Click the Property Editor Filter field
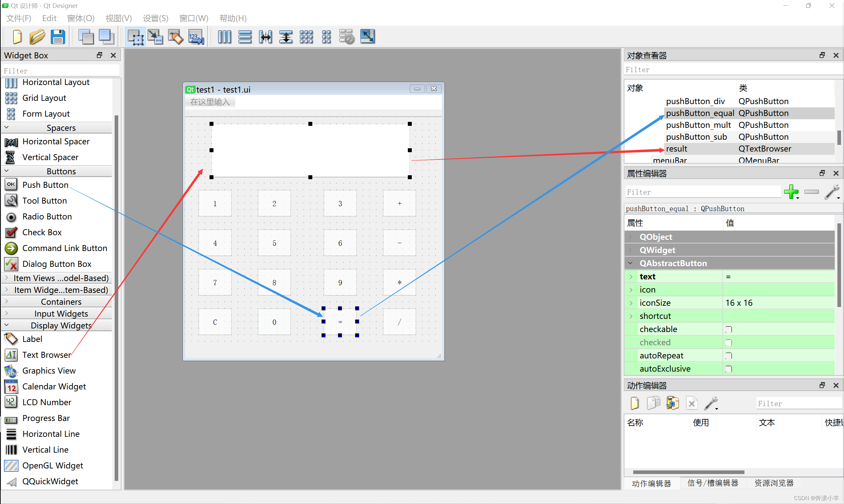The height and width of the screenshot is (504, 844). pos(702,192)
